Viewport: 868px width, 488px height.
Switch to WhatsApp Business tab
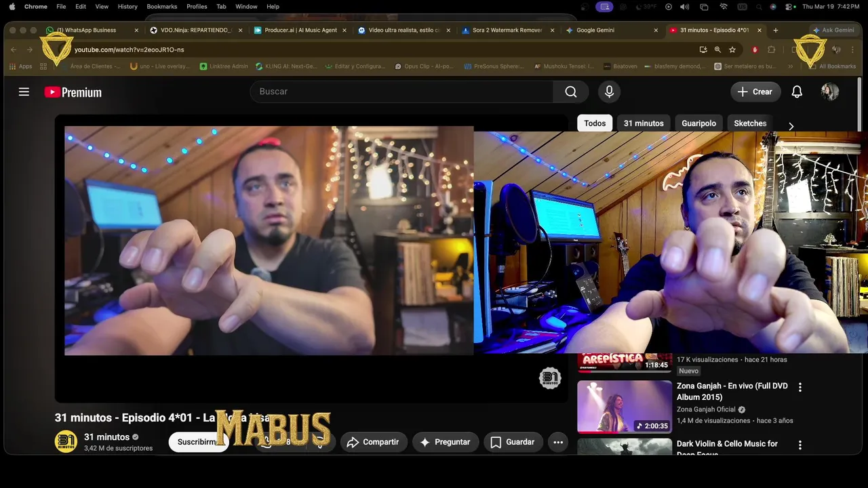92,30
